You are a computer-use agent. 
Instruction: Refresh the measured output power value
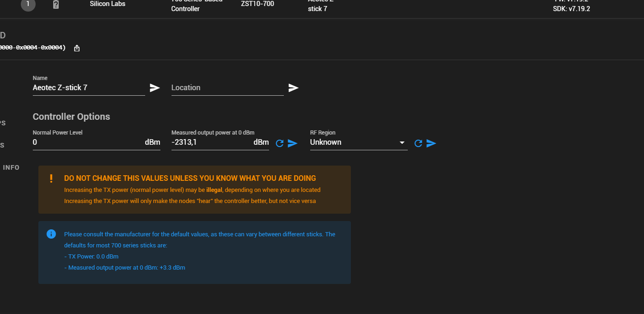click(x=279, y=143)
